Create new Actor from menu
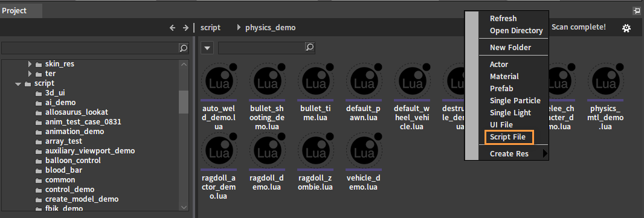This screenshot has height=218, width=644. tap(499, 65)
